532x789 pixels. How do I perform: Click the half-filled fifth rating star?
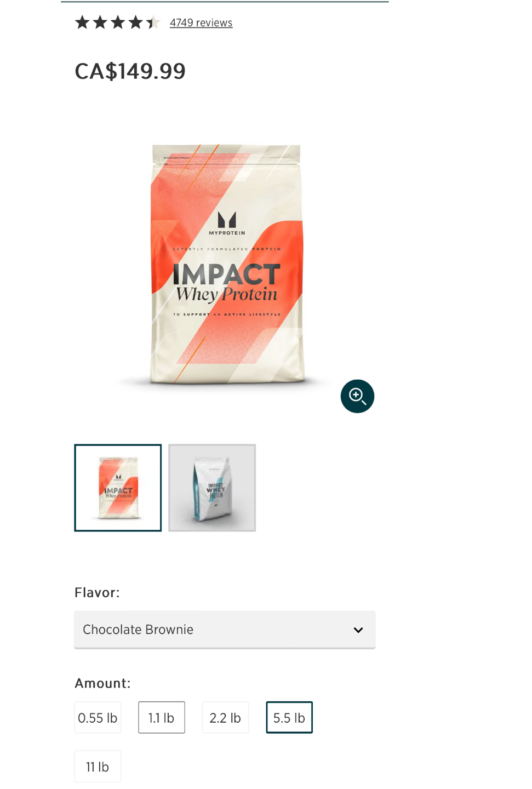pyautogui.click(x=153, y=22)
